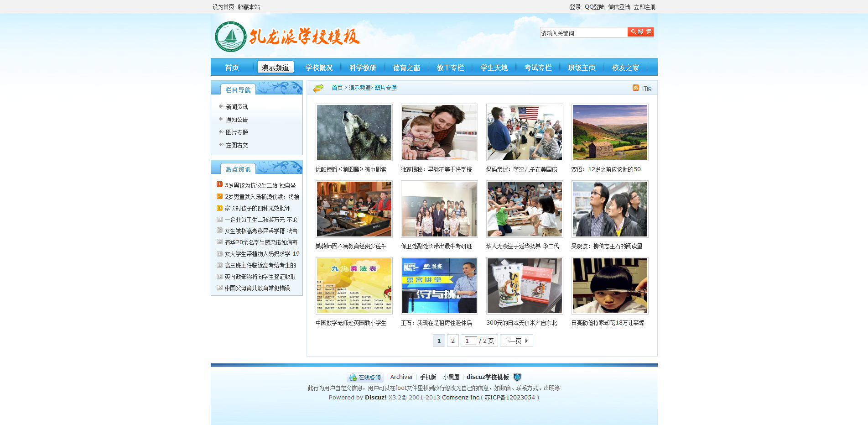Select 校友之家 in the navigation bar

tap(625, 68)
